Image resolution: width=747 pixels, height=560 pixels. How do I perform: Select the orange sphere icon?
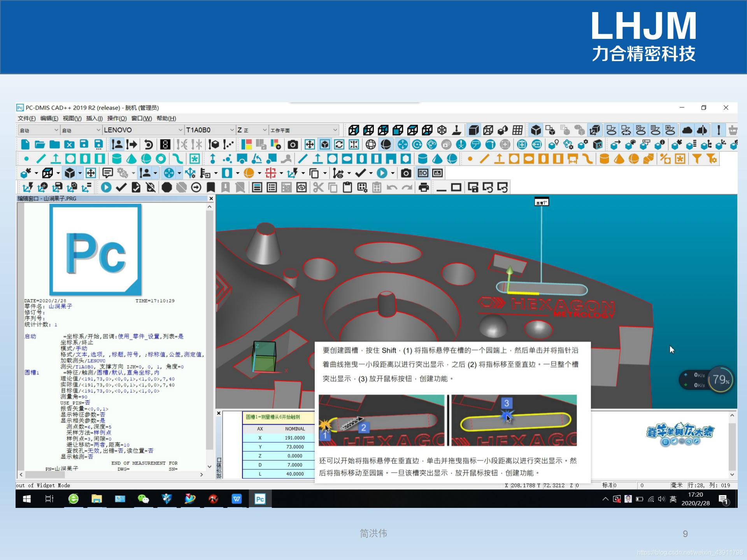(634, 159)
